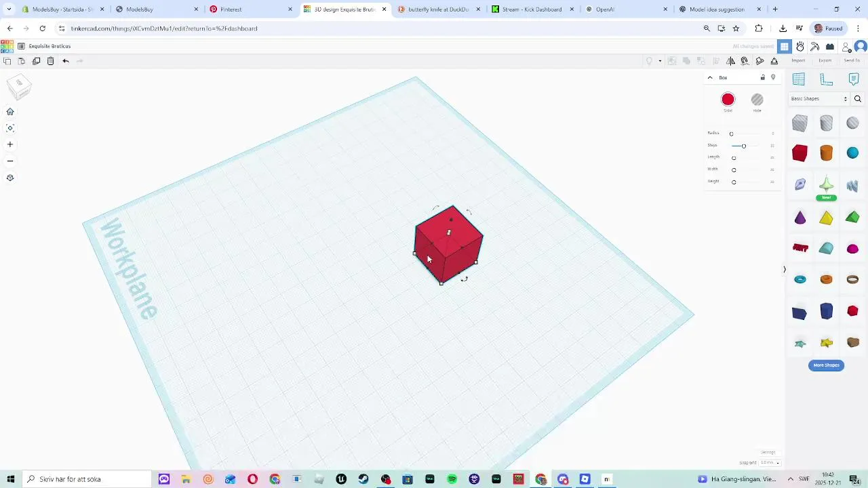Click the shapes search magnifier
Image resolution: width=868 pixels, height=488 pixels.
(858, 99)
